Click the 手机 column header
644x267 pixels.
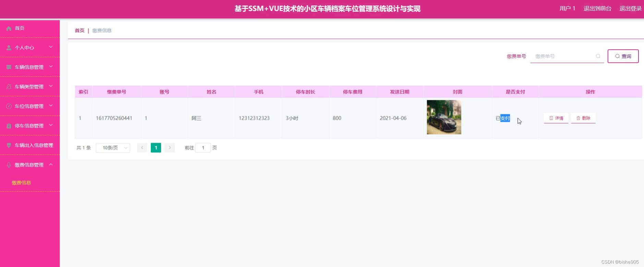tap(259, 92)
